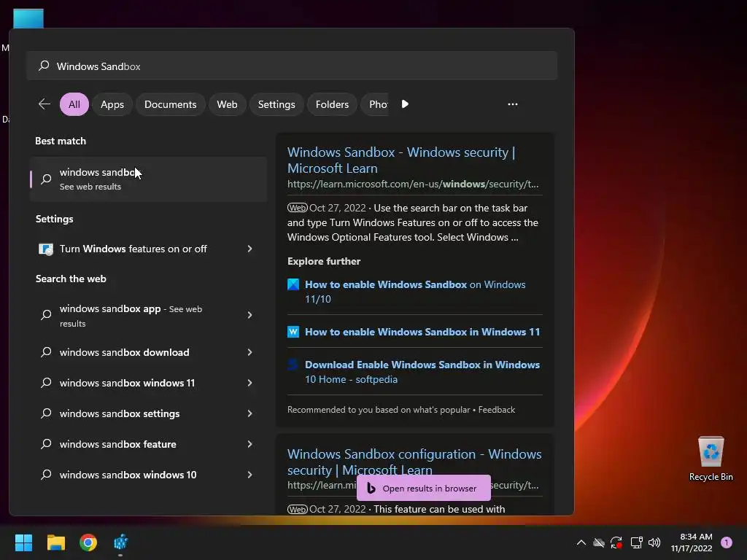Click the Feedback link
Viewport: 747px width, 560px height.
496,410
